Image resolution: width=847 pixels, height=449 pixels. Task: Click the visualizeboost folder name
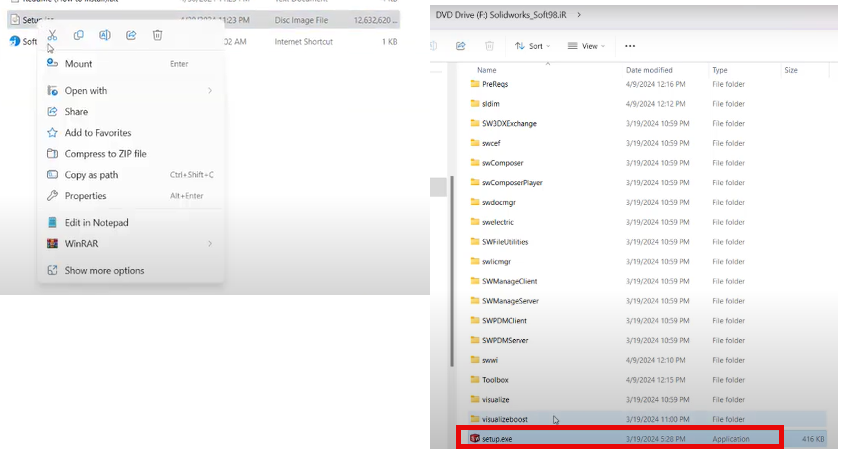pyautogui.click(x=505, y=419)
